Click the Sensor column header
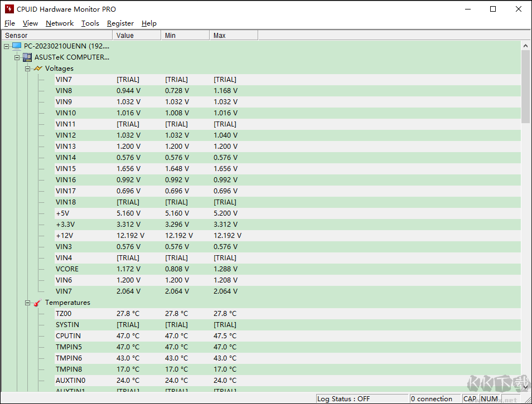The height and width of the screenshot is (404, 532). 56,36
